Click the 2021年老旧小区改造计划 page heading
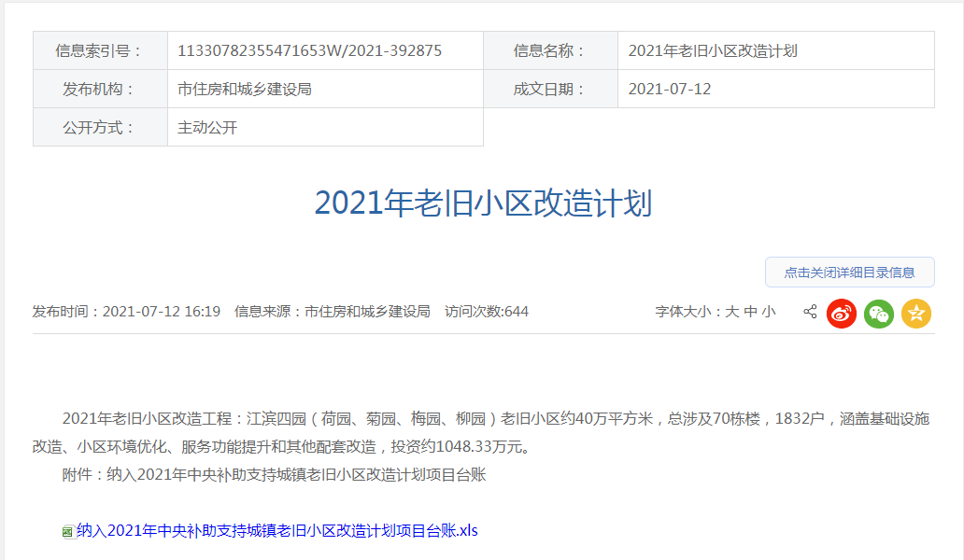Image resolution: width=964 pixels, height=560 pixels. [x=483, y=203]
